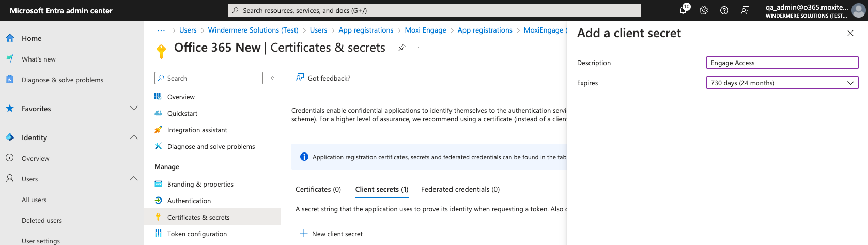Click the breadcrumb ellipsis icon
Screen dimensions: 868x245
point(161,30)
